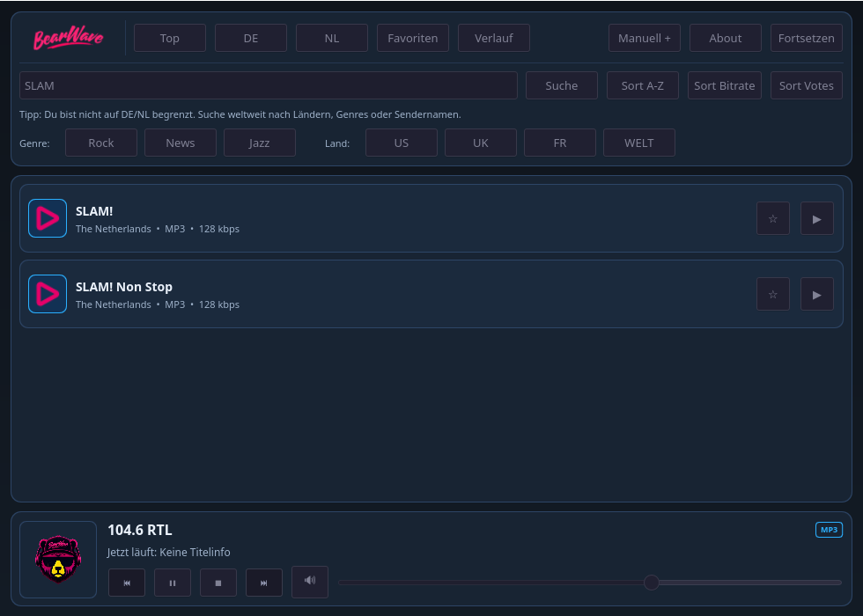Adjust the volume slider handle
The image size is (863, 616).
click(x=651, y=583)
